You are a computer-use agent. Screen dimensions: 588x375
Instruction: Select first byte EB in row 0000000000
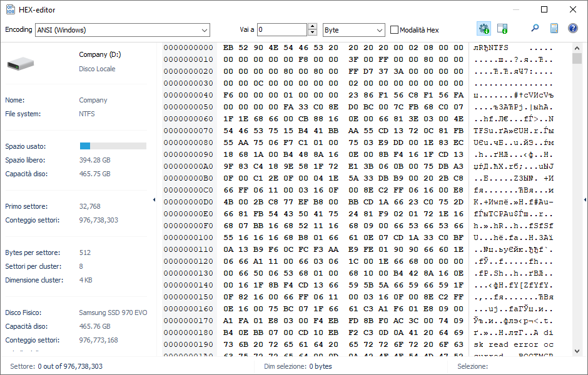pyautogui.click(x=228, y=47)
